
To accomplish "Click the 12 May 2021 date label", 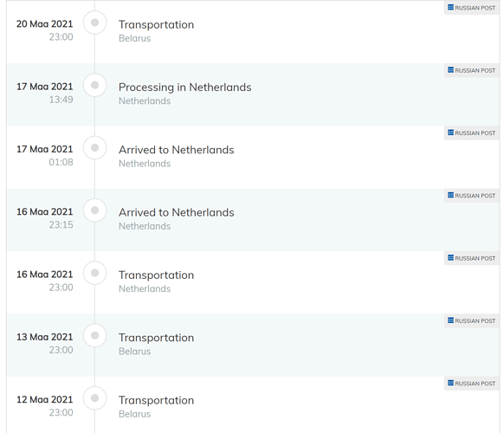I will click(45, 399).
